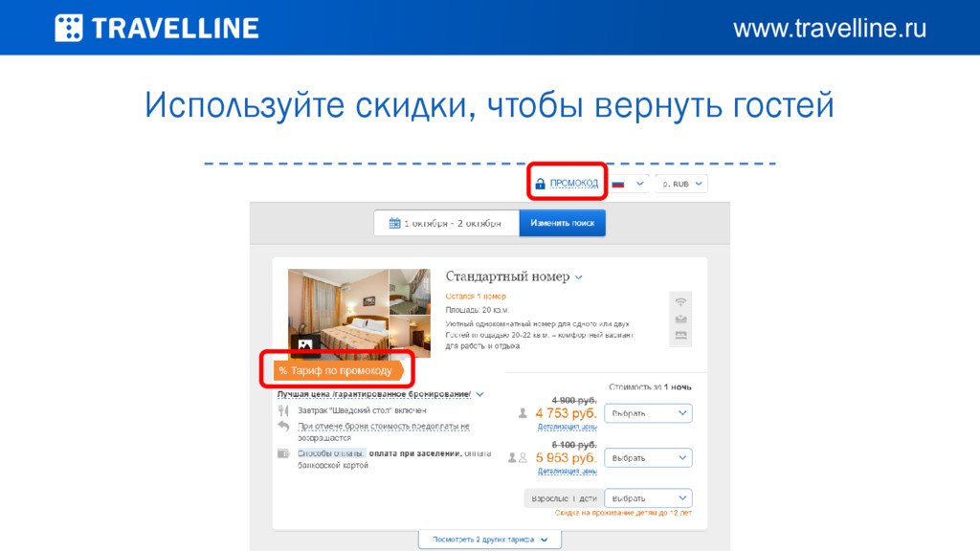
Task: Open the Промокод link
Action: tap(574, 183)
